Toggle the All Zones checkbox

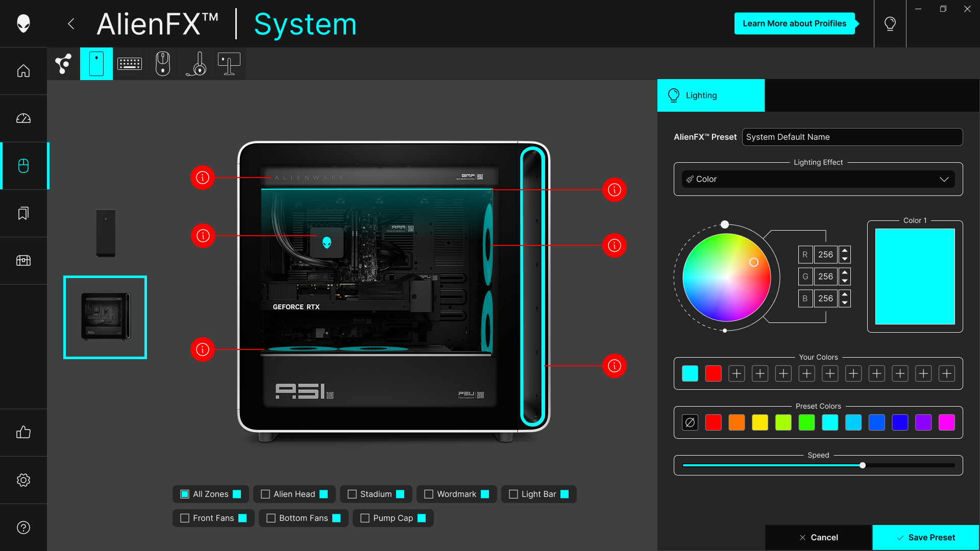click(x=185, y=494)
